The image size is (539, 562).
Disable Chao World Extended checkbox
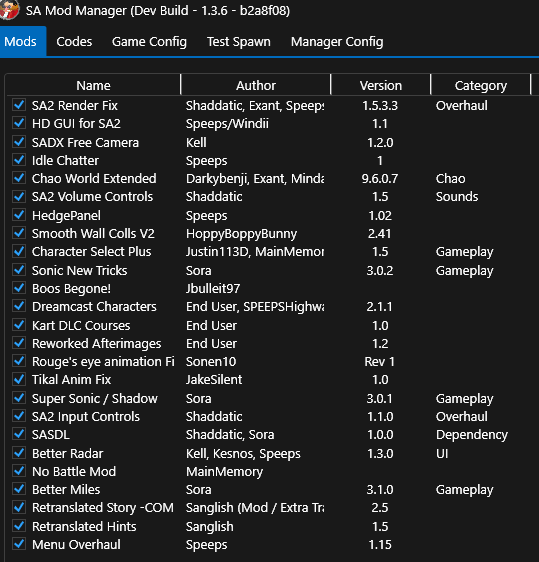click(19, 178)
